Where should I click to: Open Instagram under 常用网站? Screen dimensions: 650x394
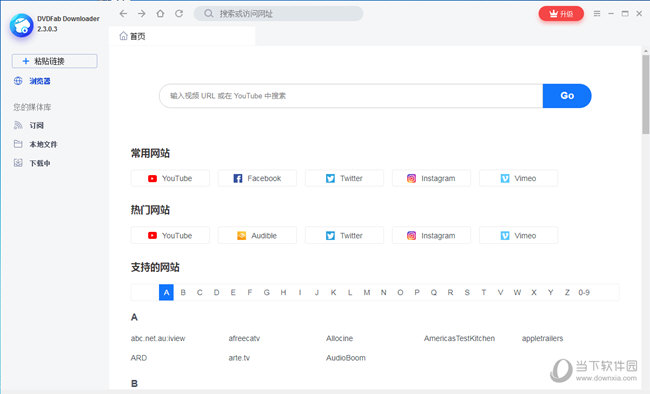click(x=431, y=178)
